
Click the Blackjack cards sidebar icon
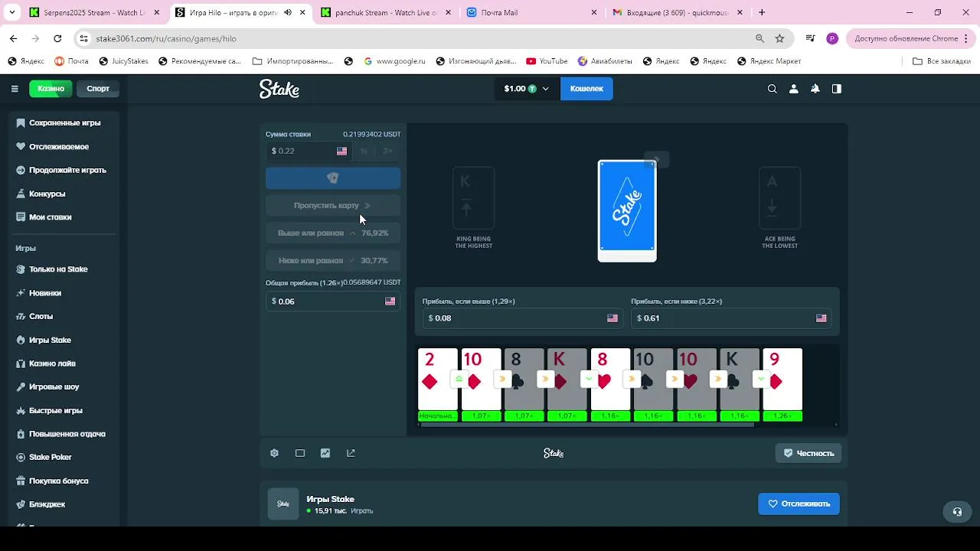(21, 504)
